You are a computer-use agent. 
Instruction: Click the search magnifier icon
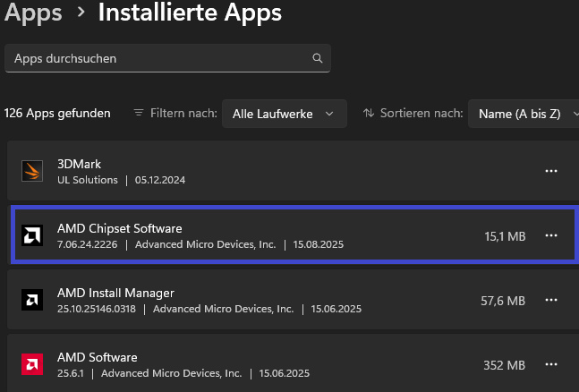318,58
